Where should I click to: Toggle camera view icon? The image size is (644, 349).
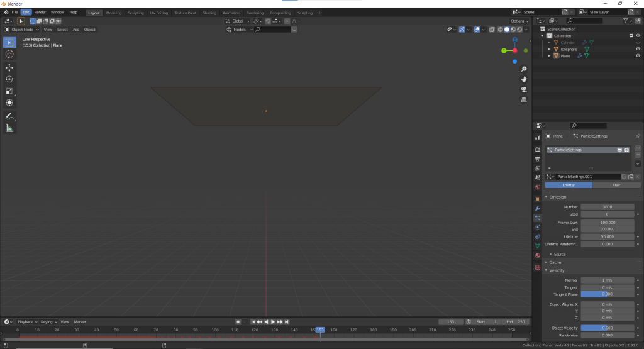point(524,89)
